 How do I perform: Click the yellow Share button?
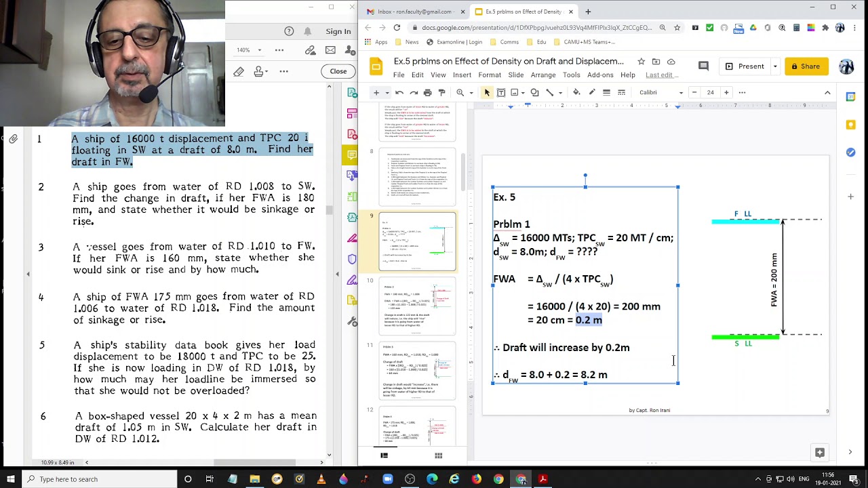(806, 66)
